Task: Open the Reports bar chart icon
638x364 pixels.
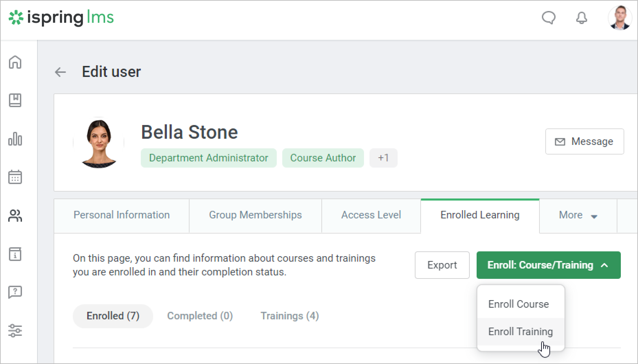Action: tap(15, 139)
